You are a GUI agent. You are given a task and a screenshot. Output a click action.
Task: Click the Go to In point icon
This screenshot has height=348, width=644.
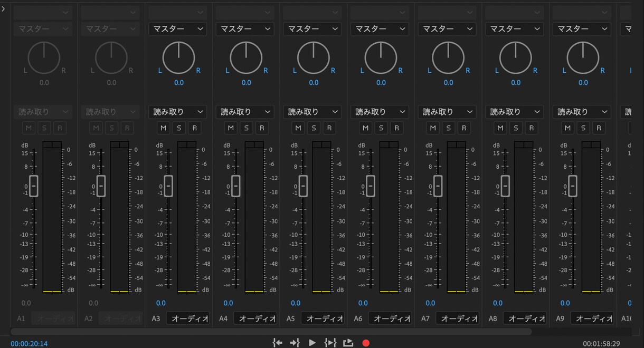(277, 343)
